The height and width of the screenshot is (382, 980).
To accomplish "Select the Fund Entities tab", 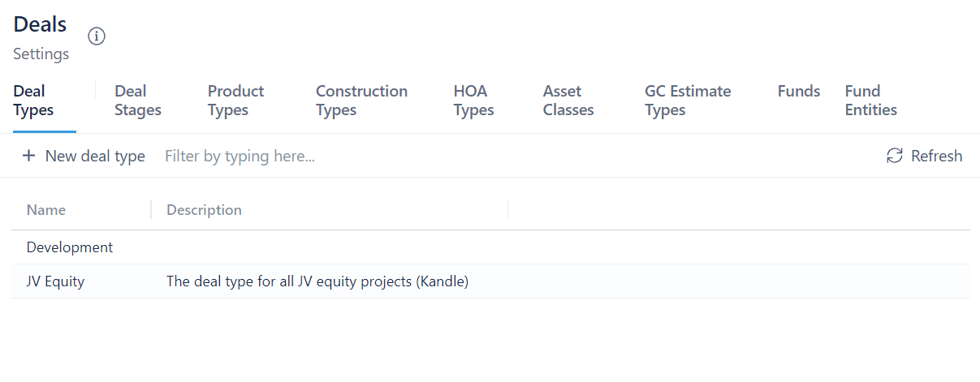I will [870, 101].
